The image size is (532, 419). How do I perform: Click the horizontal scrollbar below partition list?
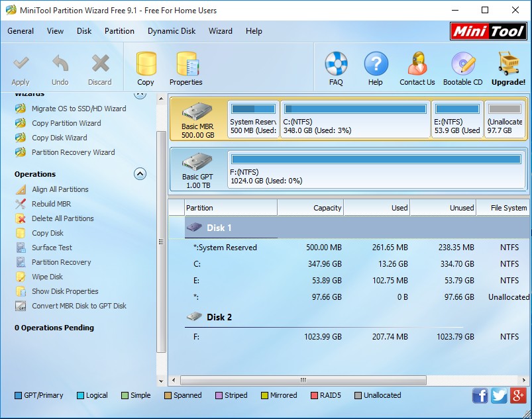(303, 381)
